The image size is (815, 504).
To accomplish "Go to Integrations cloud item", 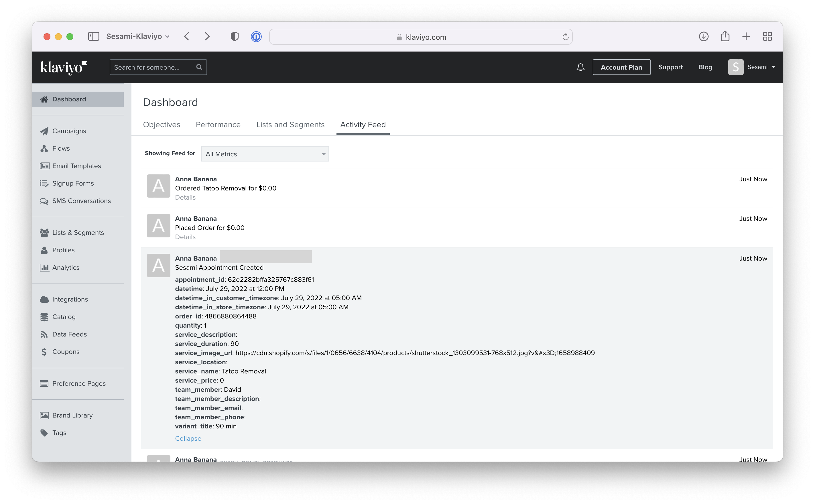I will (70, 299).
